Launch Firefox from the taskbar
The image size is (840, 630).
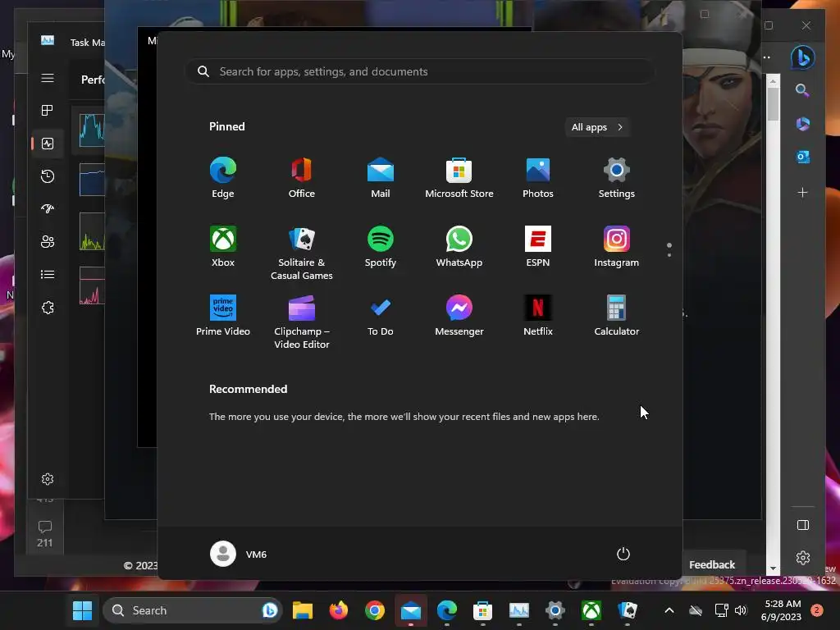(339, 610)
